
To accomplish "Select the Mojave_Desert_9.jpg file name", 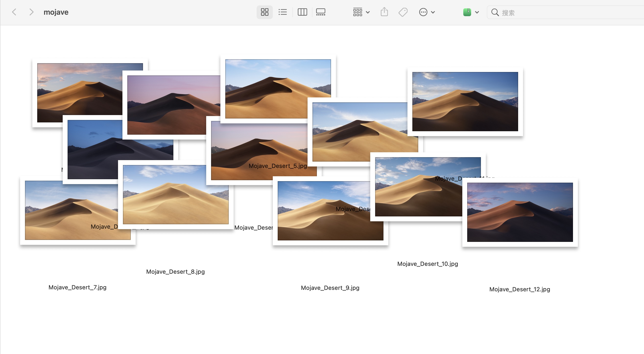I will (330, 288).
